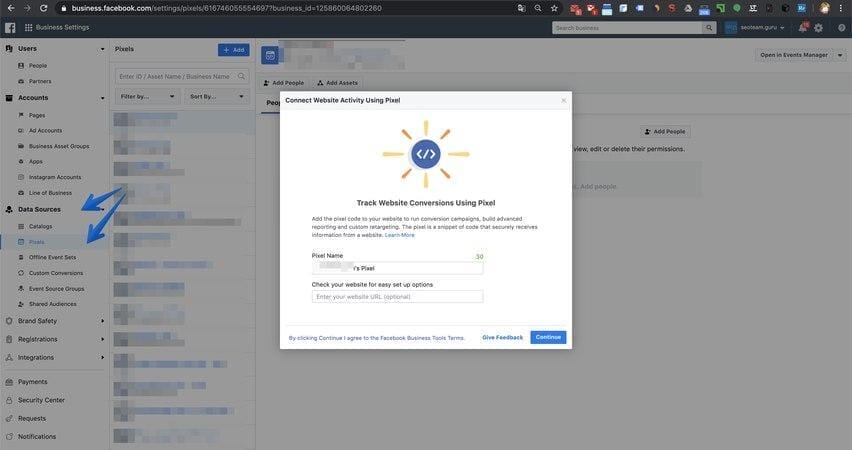Screen dimensions: 852x450
Task: Collapse the Users section
Action: [102, 48]
